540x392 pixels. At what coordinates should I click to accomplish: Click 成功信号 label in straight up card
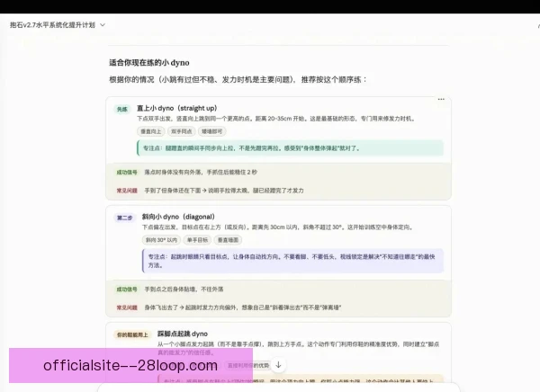point(127,172)
